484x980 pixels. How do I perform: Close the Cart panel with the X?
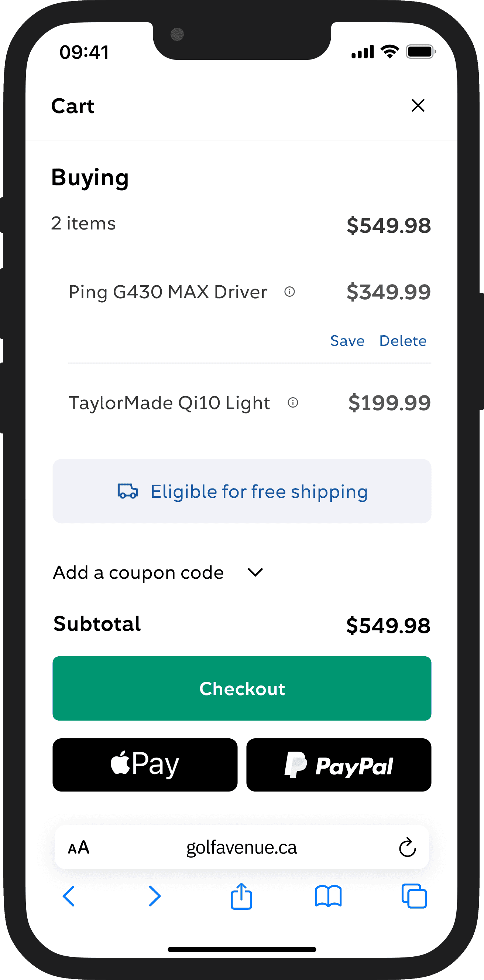(x=418, y=105)
